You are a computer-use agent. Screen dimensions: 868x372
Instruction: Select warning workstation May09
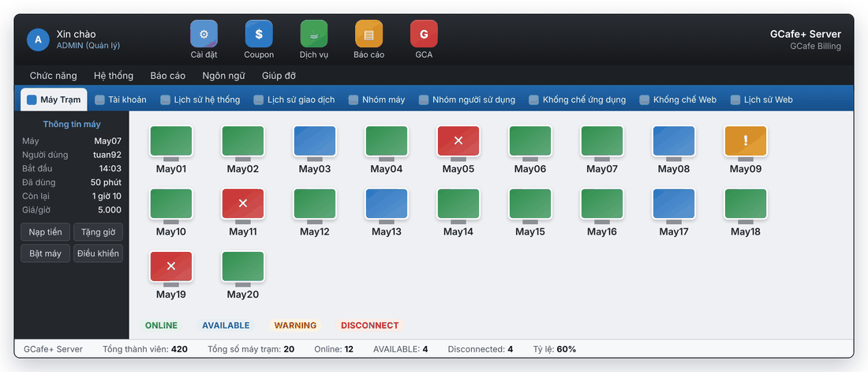click(746, 149)
